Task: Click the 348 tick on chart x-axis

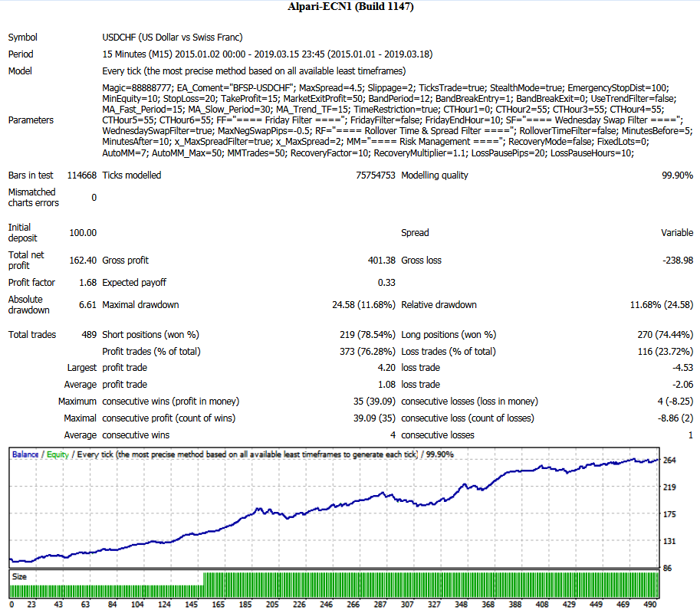Action: [461, 605]
